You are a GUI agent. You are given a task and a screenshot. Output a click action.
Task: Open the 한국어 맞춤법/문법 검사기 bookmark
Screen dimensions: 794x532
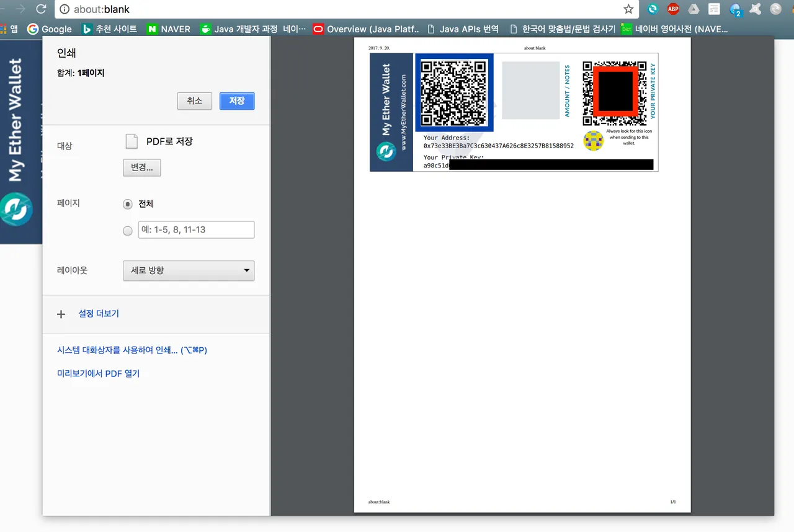[x=562, y=29]
